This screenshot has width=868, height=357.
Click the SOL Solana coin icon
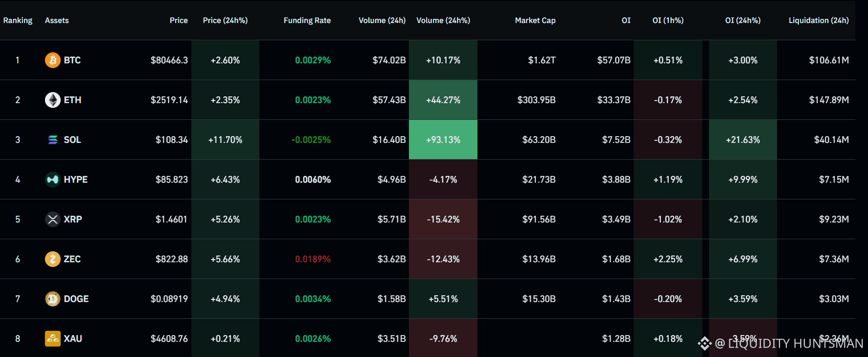pyautogui.click(x=53, y=140)
